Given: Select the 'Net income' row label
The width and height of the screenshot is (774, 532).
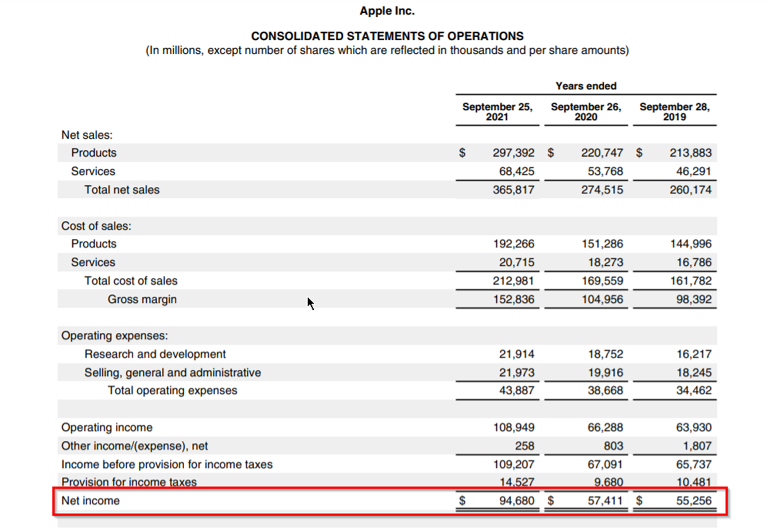Looking at the screenshot, I should click(x=90, y=500).
